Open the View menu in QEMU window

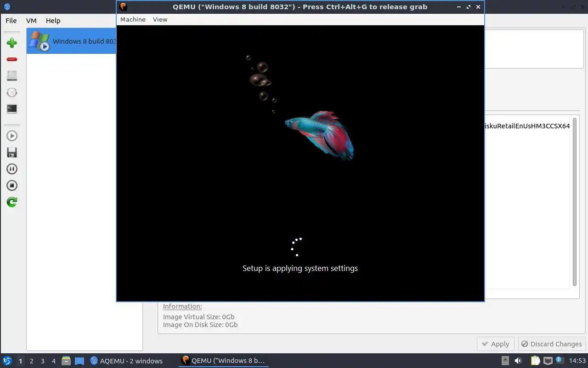tap(160, 19)
